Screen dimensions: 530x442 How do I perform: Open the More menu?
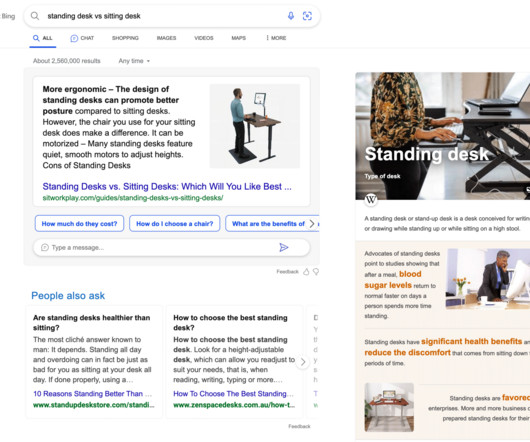pos(276,38)
